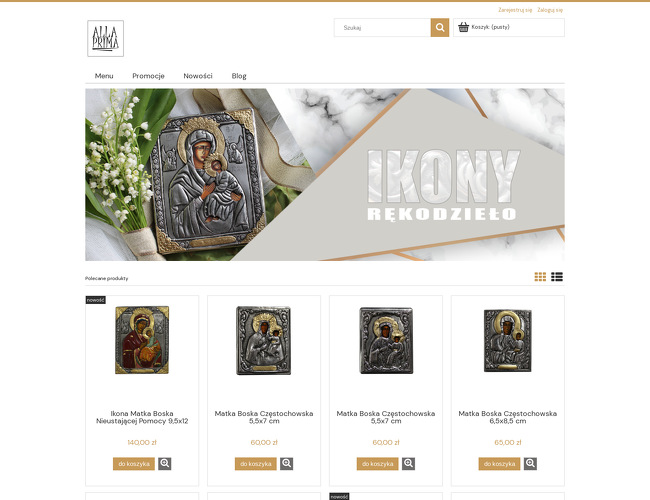Add the 140,00 zł icon to cart

134,464
